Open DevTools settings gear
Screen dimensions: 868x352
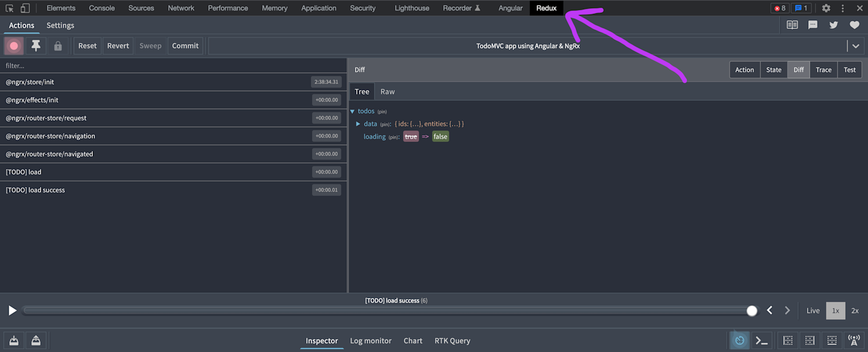click(x=826, y=8)
